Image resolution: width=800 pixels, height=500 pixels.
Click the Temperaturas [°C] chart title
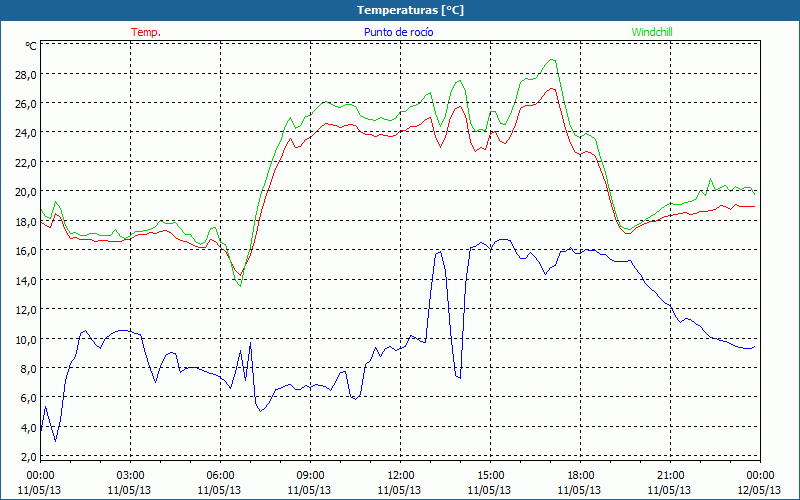click(410, 10)
